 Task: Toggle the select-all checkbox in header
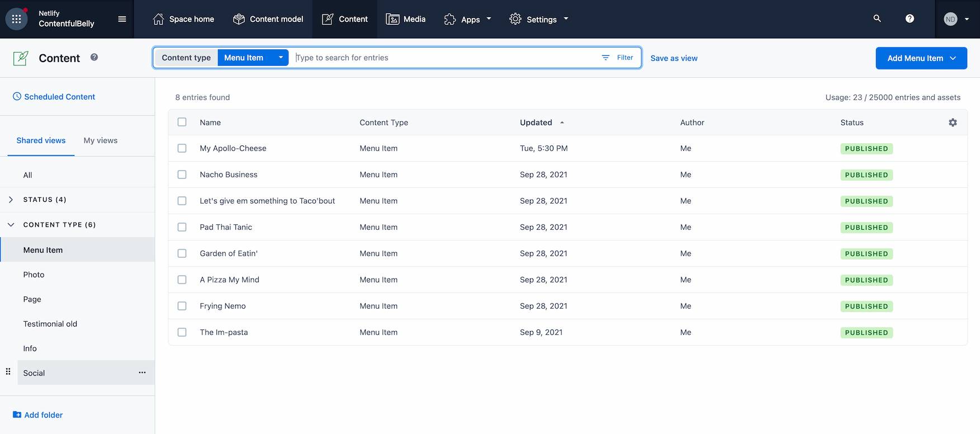(x=182, y=122)
